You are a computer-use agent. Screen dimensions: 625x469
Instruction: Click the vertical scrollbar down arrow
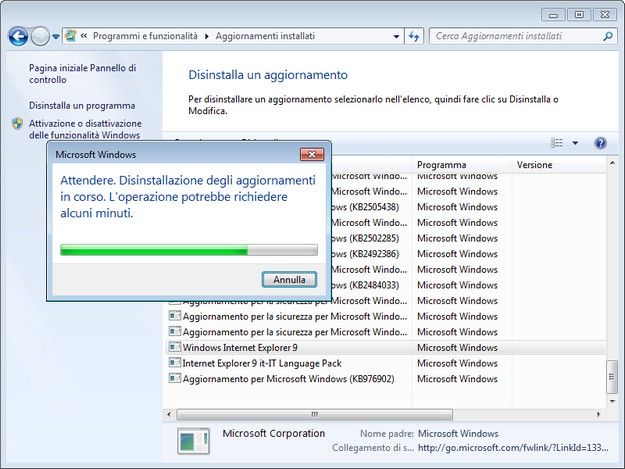click(x=612, y=401)
